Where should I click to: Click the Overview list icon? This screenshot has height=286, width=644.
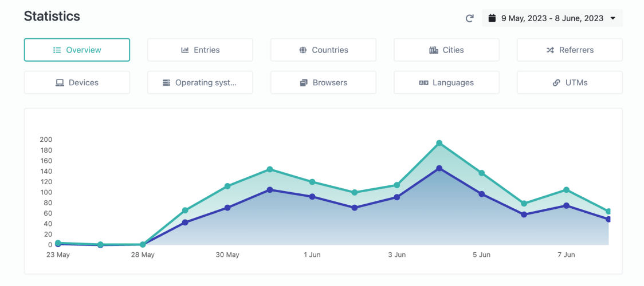tap(57, 50)
